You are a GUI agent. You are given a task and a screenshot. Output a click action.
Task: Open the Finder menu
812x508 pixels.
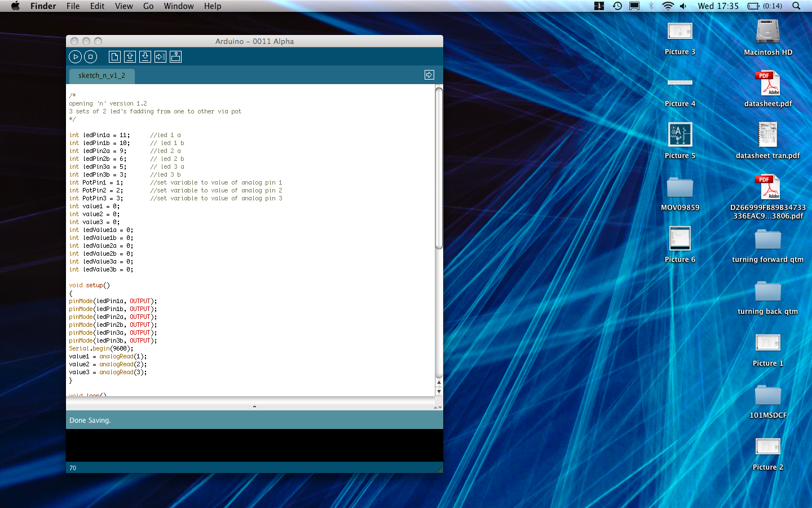click(x=43, y=6)
